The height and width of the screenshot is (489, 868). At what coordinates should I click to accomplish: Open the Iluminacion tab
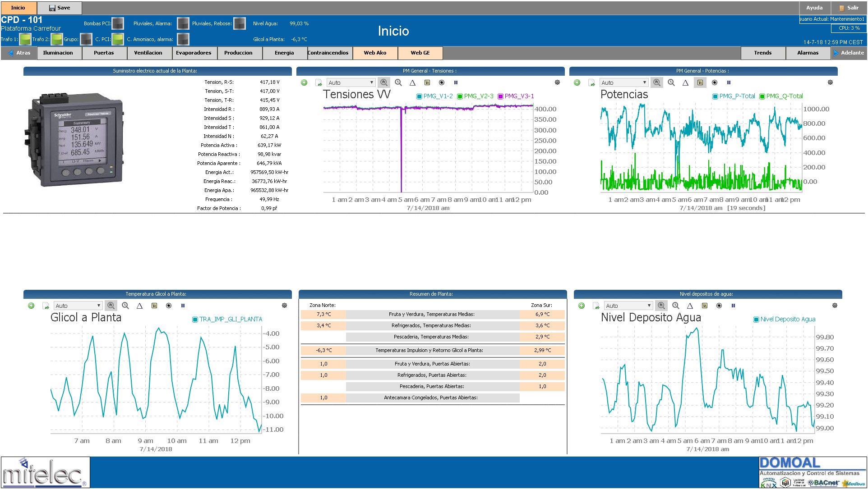click(x=60, y=53)
